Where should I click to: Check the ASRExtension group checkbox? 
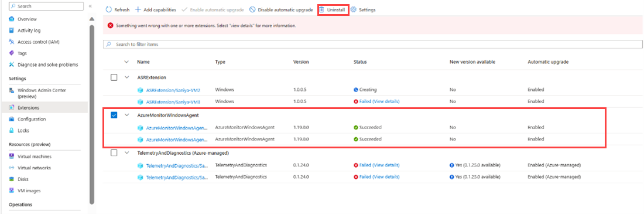(x=114, y=77)
